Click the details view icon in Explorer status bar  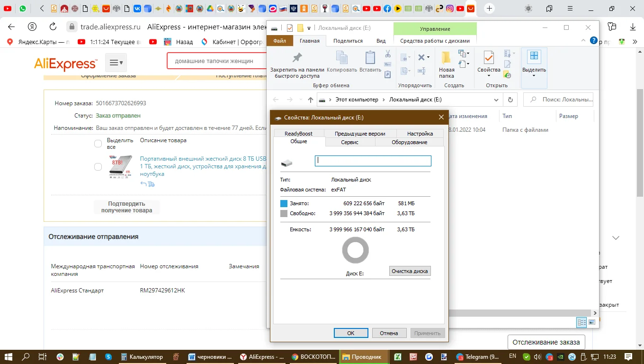(581, 322)
